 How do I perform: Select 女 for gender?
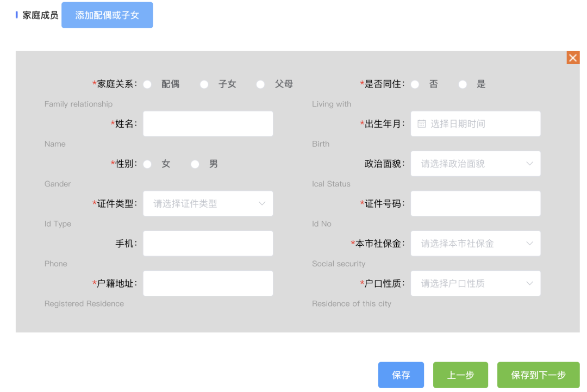(x=147, y=164)
